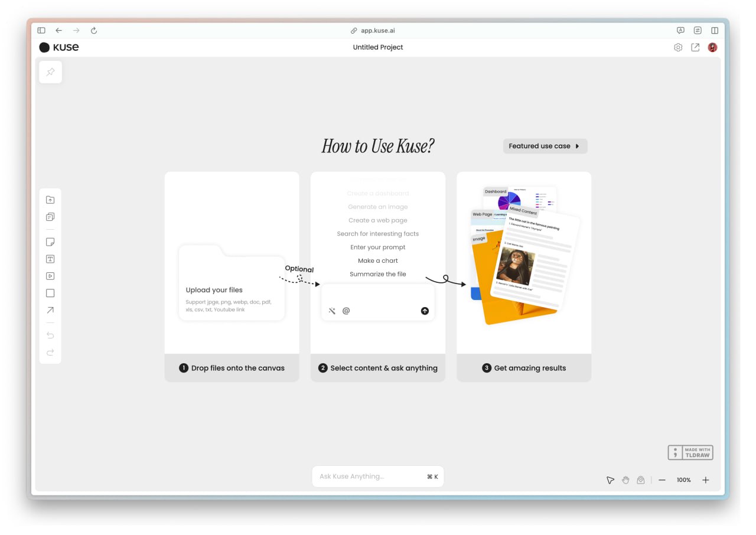The width and height of the screenshot is (756, 535).
Task: Click the share export icon
Action: pyautogui.click(x=695, y=47)
